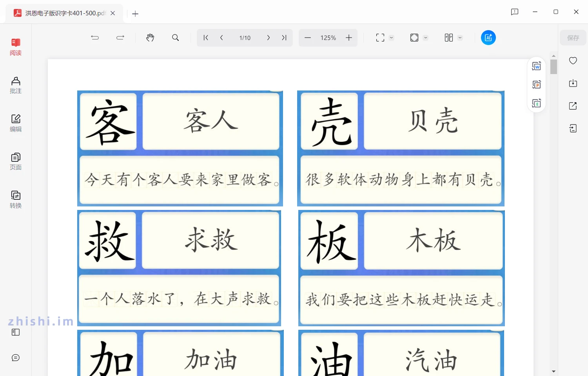Open the 转换 convert tools

(x=16, y=200)
